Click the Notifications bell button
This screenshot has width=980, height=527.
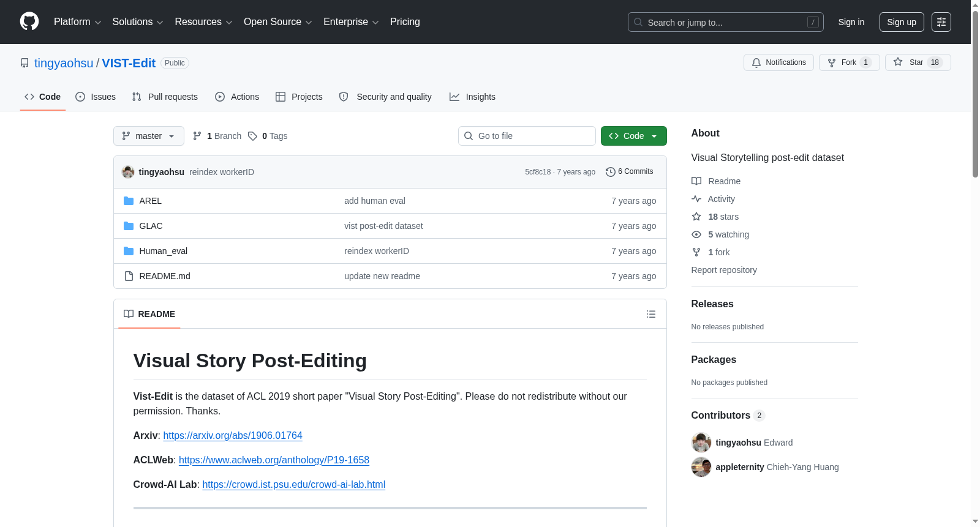pyautogui.click(x=778, y=62)
